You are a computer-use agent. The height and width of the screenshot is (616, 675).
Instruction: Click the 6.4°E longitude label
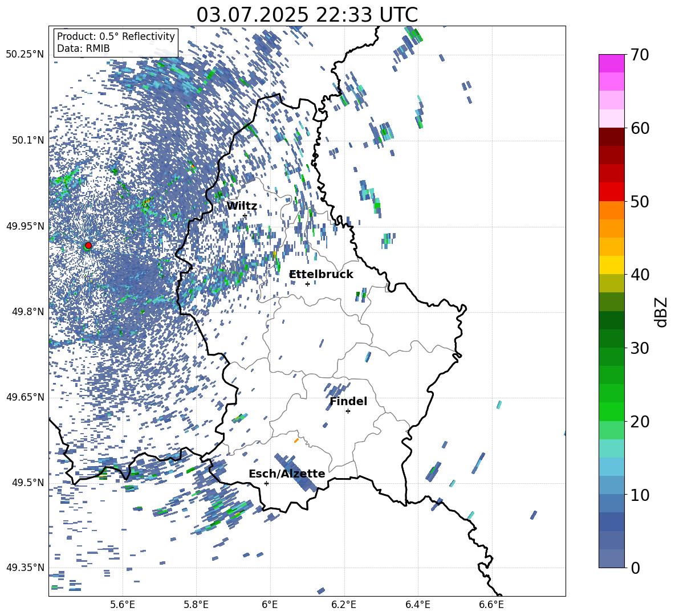417,605
